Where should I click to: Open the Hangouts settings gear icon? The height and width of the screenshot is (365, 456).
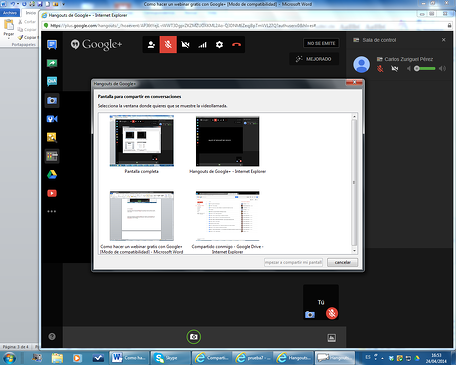(219, 45)
